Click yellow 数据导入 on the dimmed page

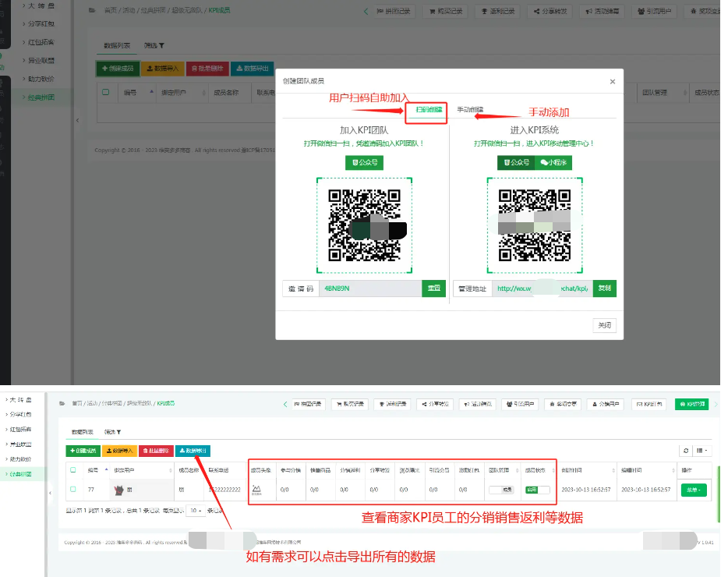[x=162, y=69]
